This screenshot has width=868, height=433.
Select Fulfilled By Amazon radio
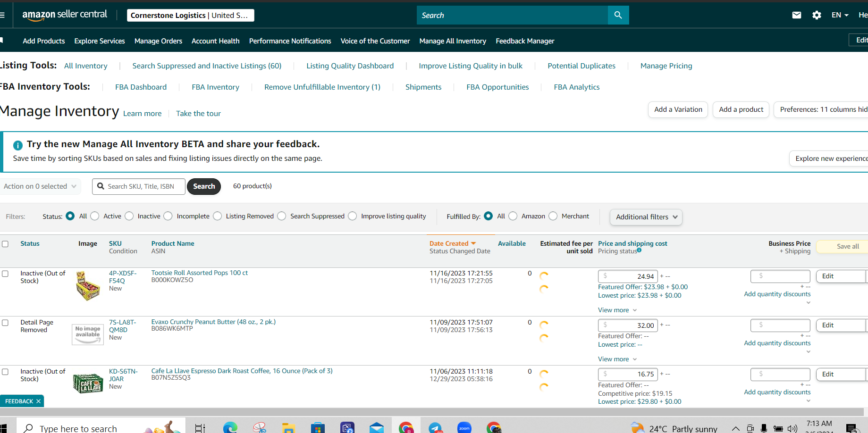(513, 216)
